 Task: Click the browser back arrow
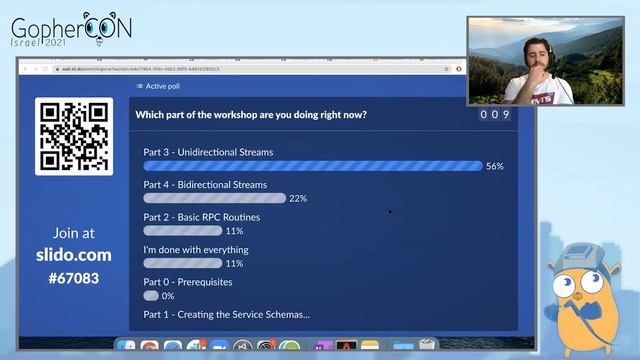(25, 69)
